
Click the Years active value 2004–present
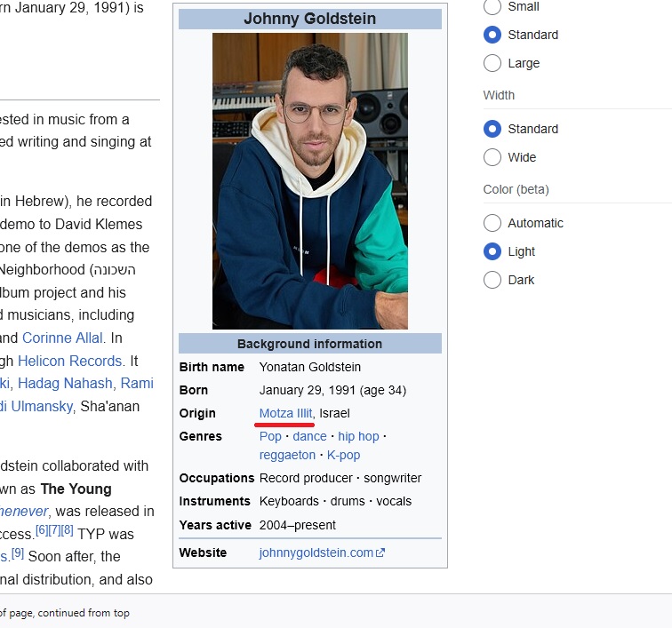pyautogui.click(x=298, y=525)
